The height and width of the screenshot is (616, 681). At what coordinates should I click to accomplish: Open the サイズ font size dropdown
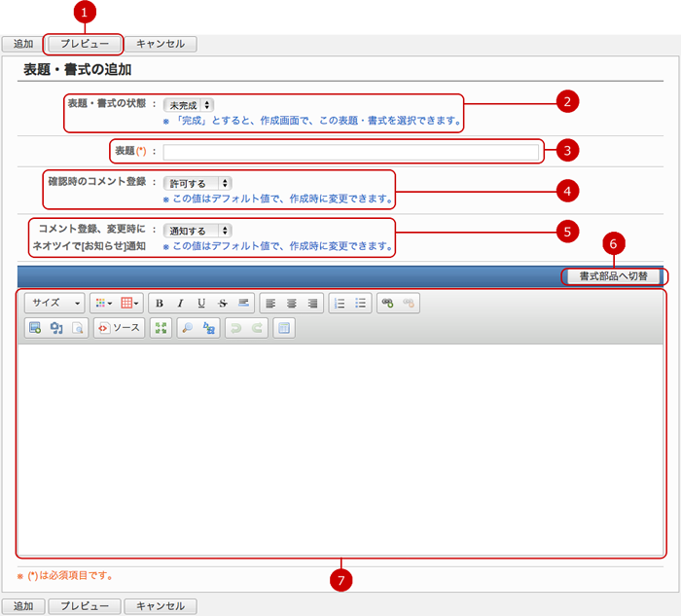click(54, 304)
